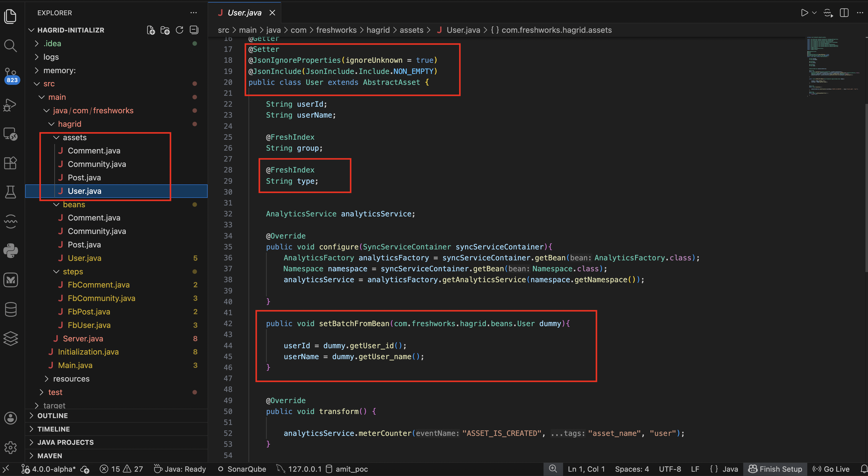Open FbComment.java file

pos(116,285)
